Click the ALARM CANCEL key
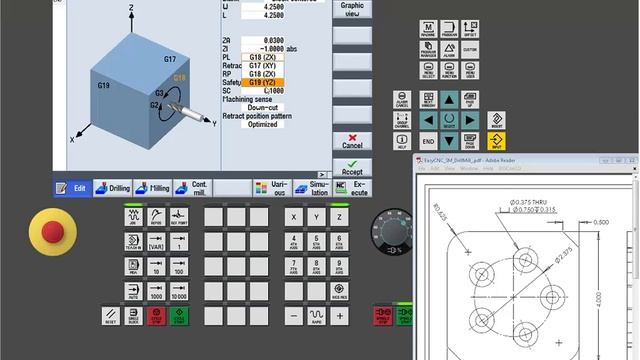The height and width of the screenshot is (360, 640). [x=402, y=100]
